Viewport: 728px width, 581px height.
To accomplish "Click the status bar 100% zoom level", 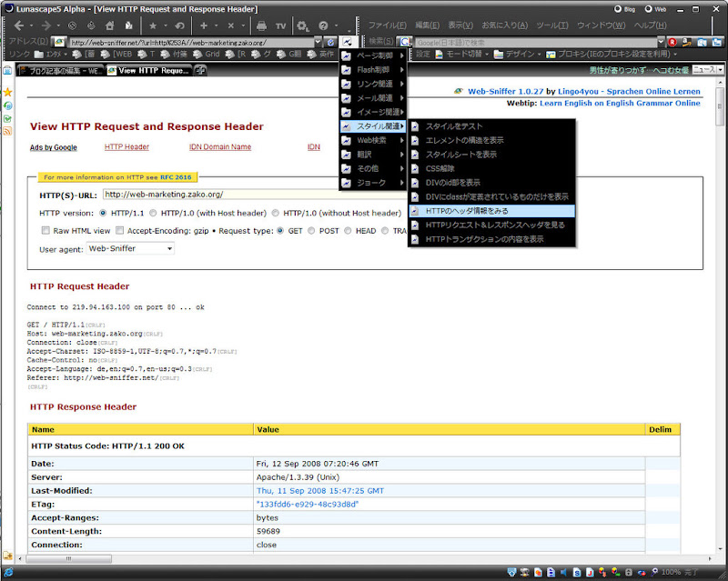I will [x=671, y=572].
